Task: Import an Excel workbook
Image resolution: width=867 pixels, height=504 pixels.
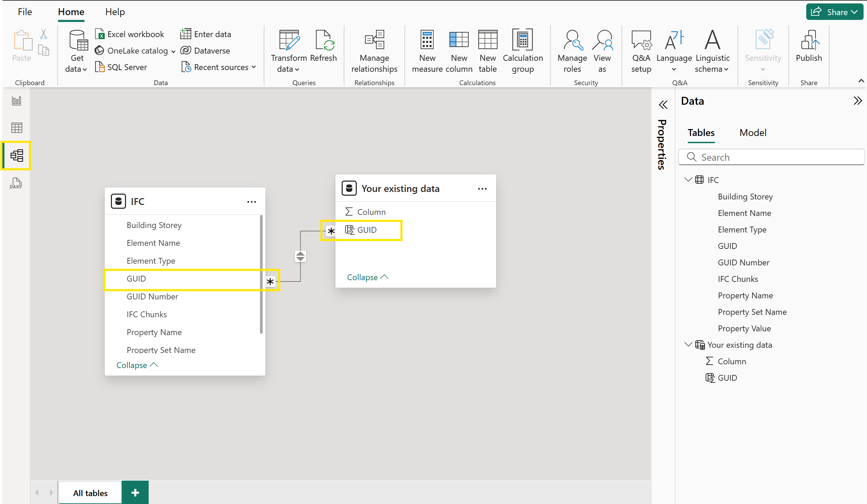Action: click(130, 34)
